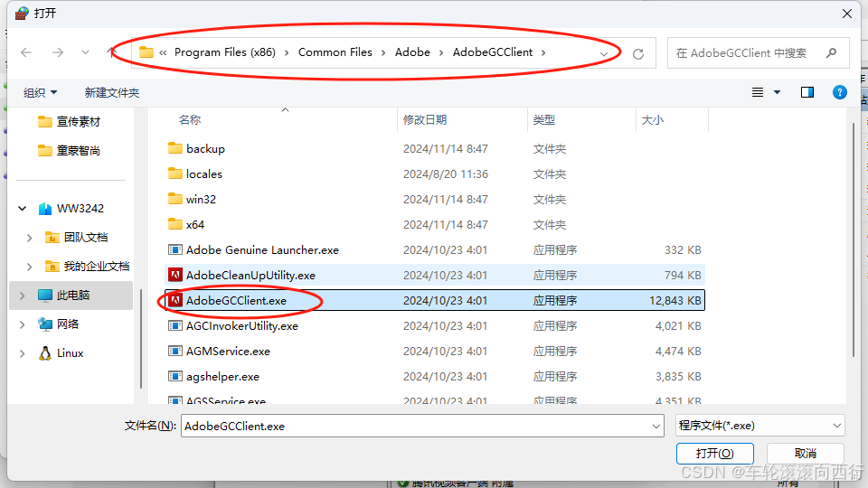The height and width of the screenshot is (488, 868).
Task: Refresh the AdobeGCClient folder view
Action: [x=638, y=53]
